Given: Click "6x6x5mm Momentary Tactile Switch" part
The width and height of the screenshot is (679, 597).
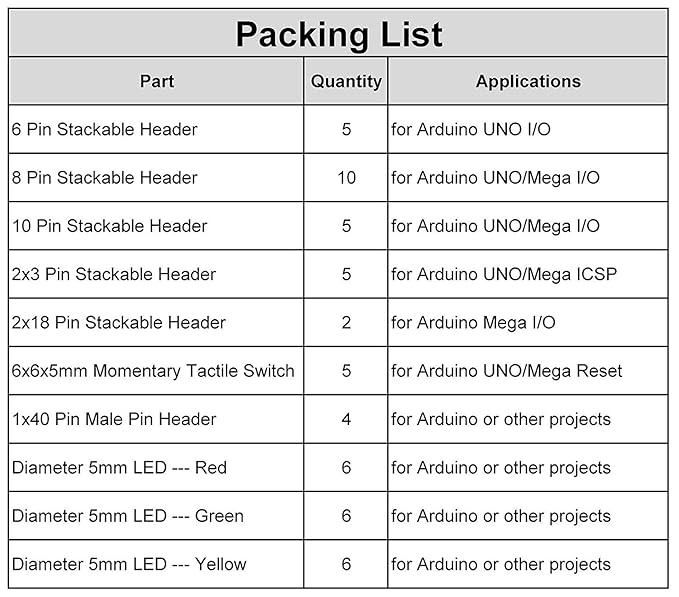Looking at the screenshot, I should pos(153,371).
